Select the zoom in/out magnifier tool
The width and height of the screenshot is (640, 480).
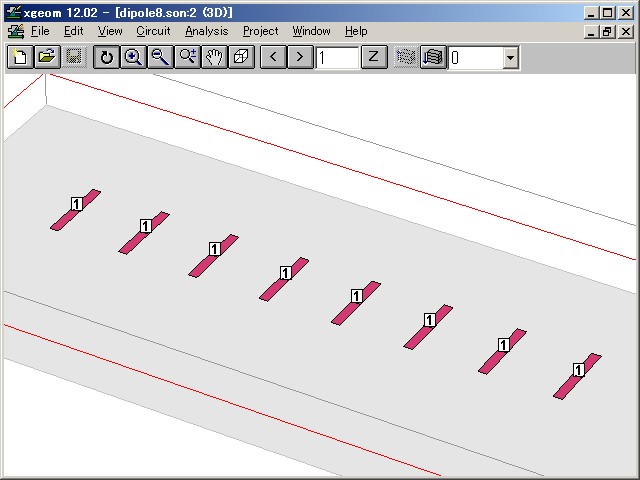click(x=187, y=57)
